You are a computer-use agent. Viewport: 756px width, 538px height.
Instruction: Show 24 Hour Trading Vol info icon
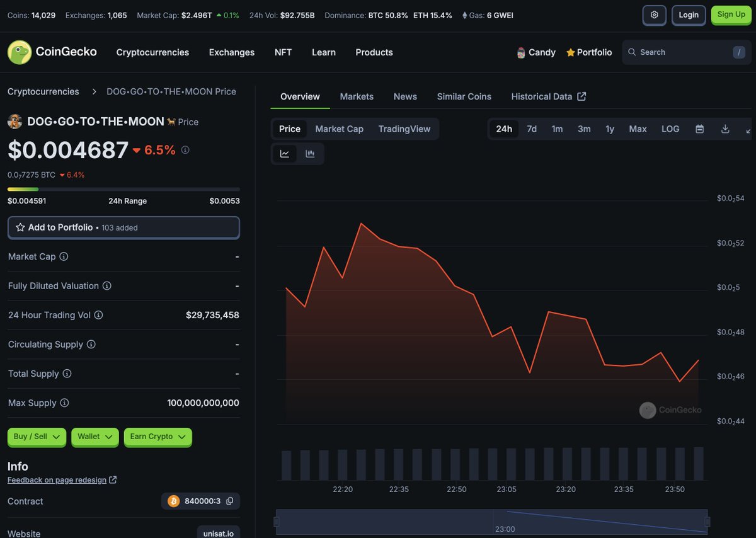(98, 315)
